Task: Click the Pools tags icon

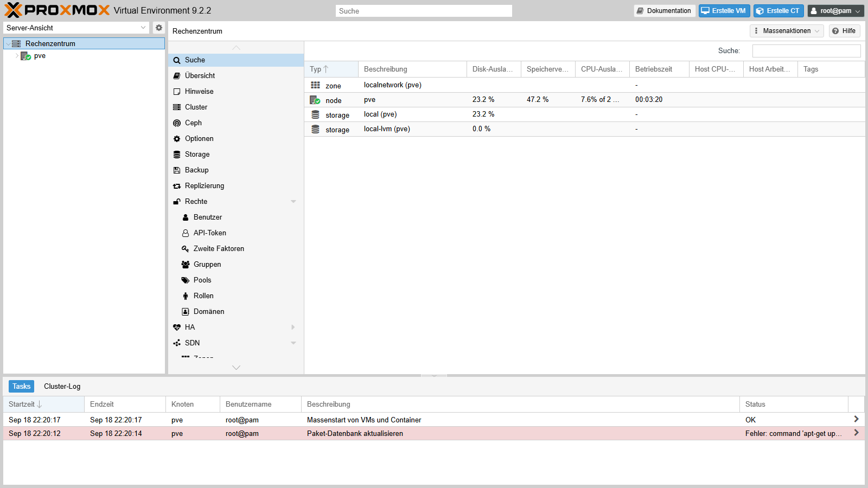Action: (186, 280)
